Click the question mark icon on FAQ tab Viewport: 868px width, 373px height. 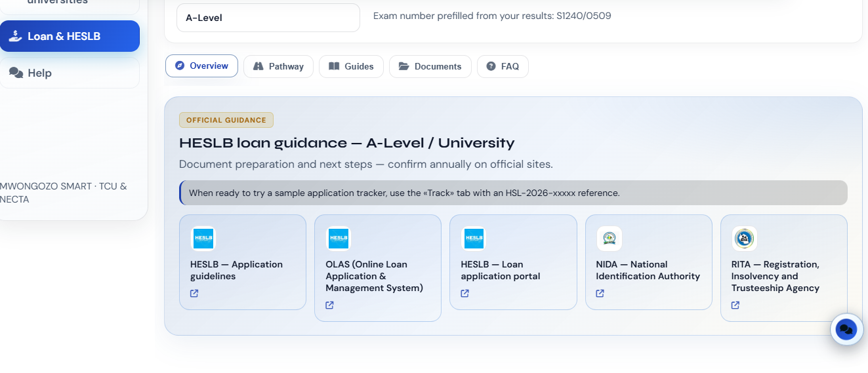[x=491, y=66]
